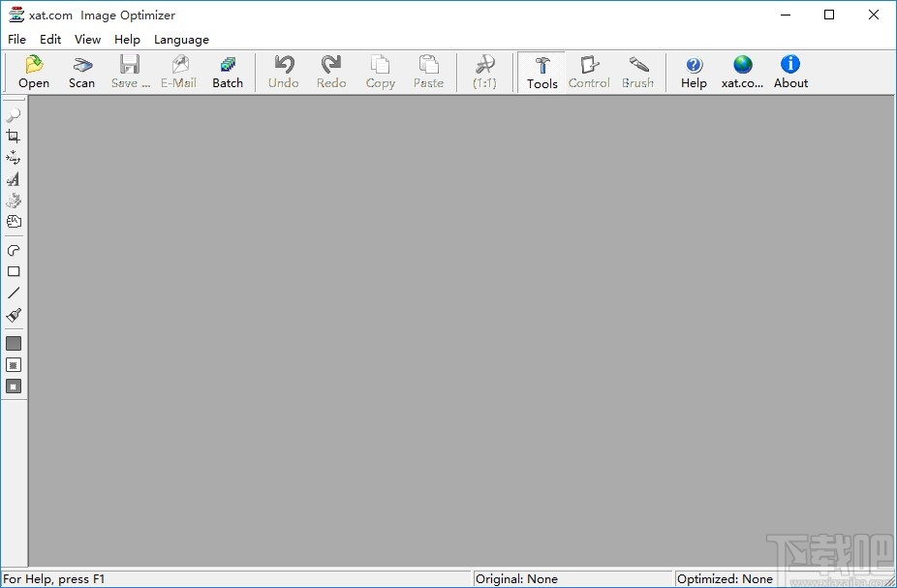This screenshot has width=897, height=588.
Task: Open Help with the question mark icon
Action: coord(694,65)
